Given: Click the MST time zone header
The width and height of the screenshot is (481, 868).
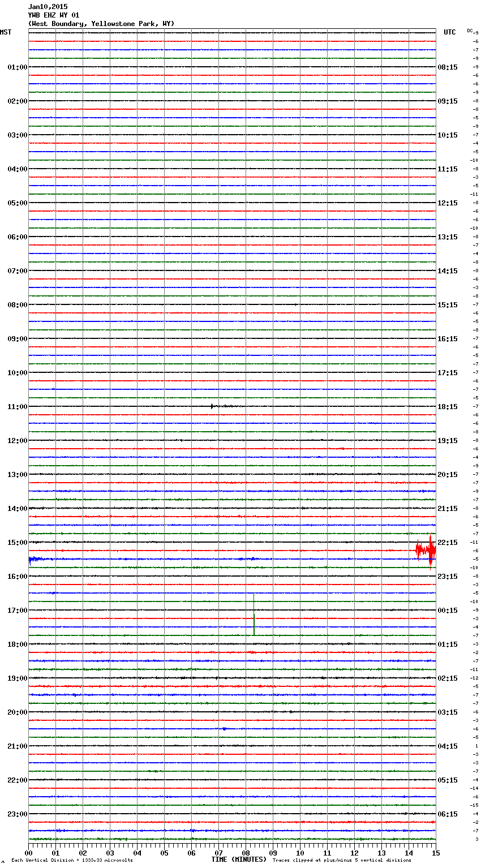Looking at the screenshot, I should tap(6, 32).
